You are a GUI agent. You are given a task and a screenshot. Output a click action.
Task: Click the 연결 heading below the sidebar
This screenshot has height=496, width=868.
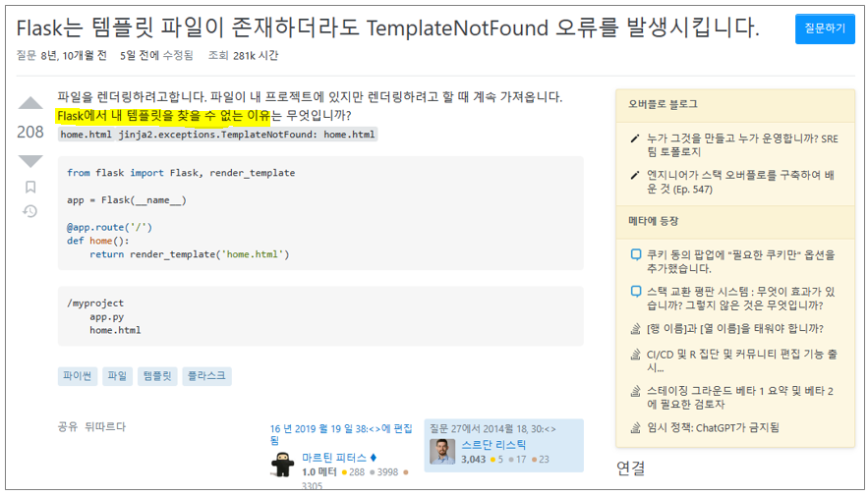point(631,468)
